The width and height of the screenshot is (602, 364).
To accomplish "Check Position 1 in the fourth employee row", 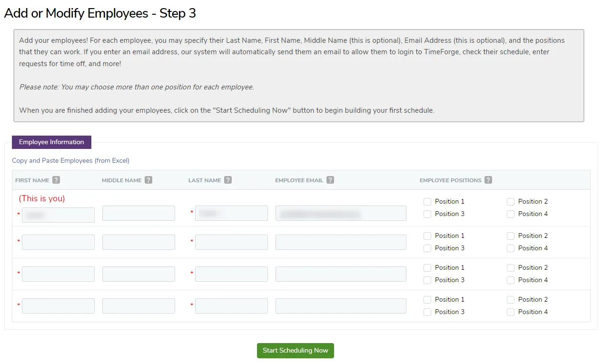I will [427, 300].
